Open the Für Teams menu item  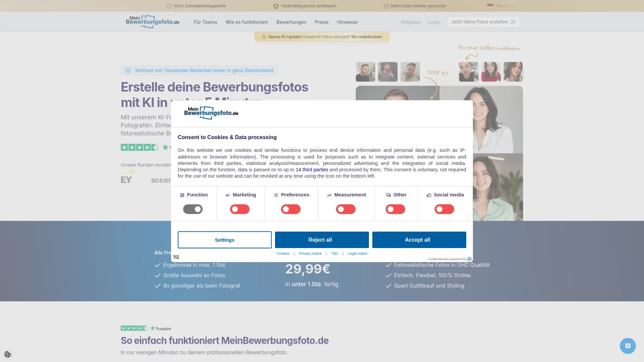[x=206, y=22]
